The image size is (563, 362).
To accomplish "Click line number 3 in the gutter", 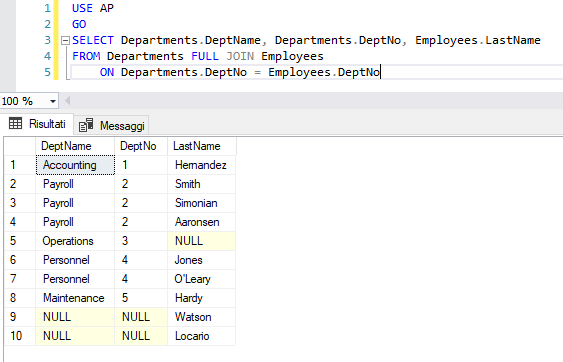I will [x=47, y=40].
